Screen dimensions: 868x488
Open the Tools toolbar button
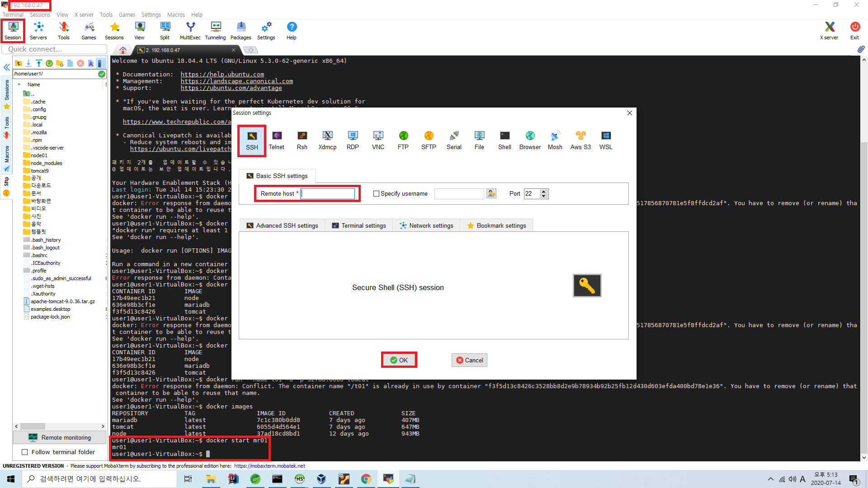click(x=64, y=31)
